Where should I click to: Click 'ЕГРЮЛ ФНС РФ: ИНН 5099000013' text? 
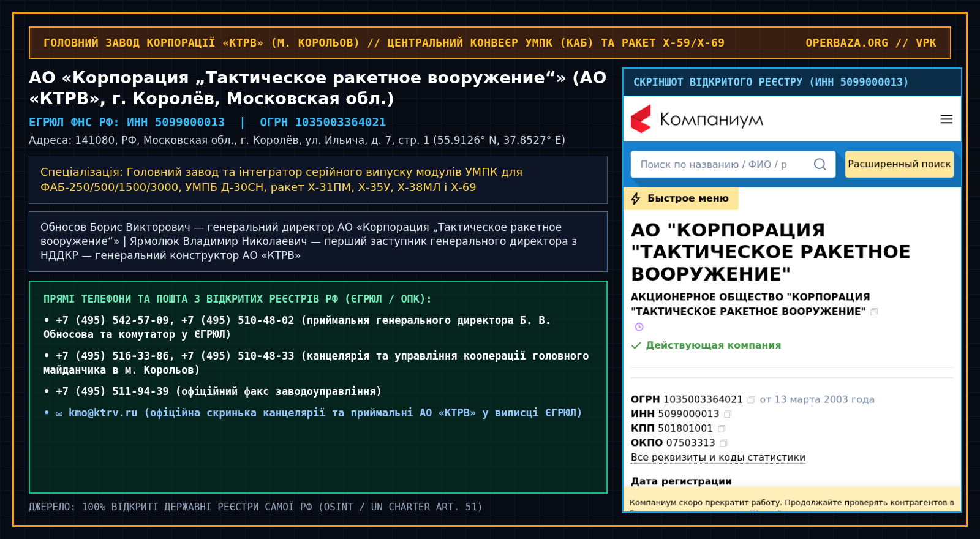(127, 123)
